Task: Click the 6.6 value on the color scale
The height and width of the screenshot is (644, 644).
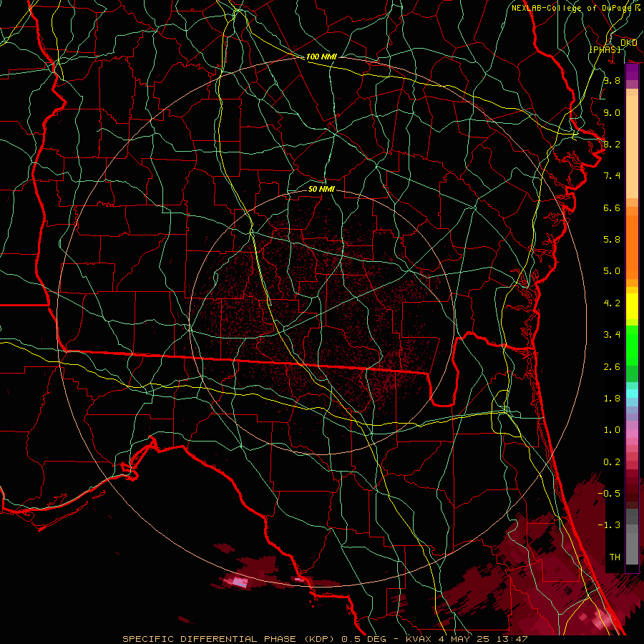Action: pos(612,208)
